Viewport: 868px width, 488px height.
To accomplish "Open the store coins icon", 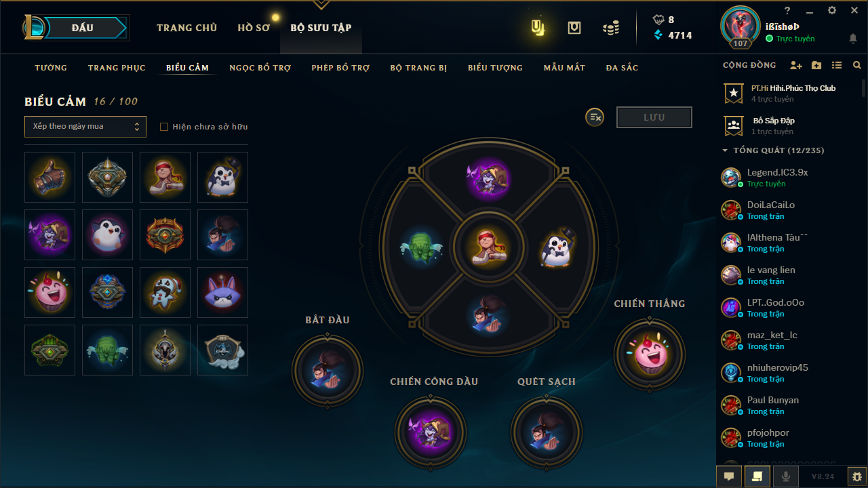I will [x=611, y=28].
